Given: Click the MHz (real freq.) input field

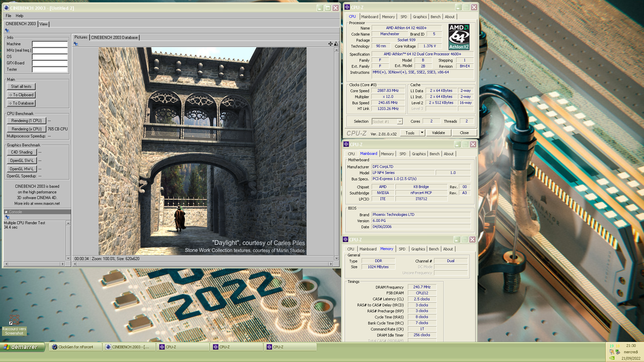Looking at the screenshot, I should 50,50.
